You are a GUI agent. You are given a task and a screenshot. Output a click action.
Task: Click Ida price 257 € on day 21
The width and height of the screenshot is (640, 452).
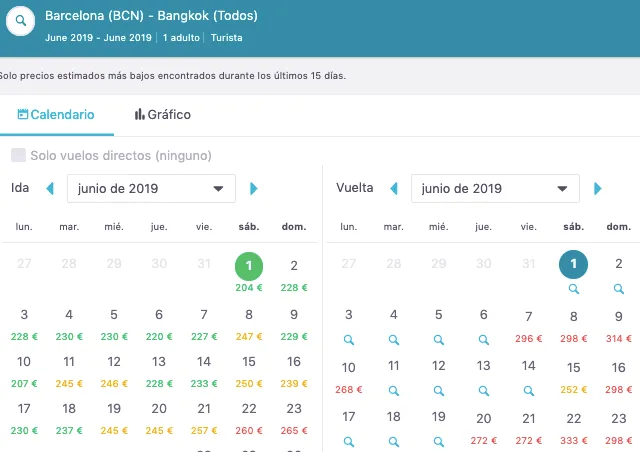pos(204,431)
